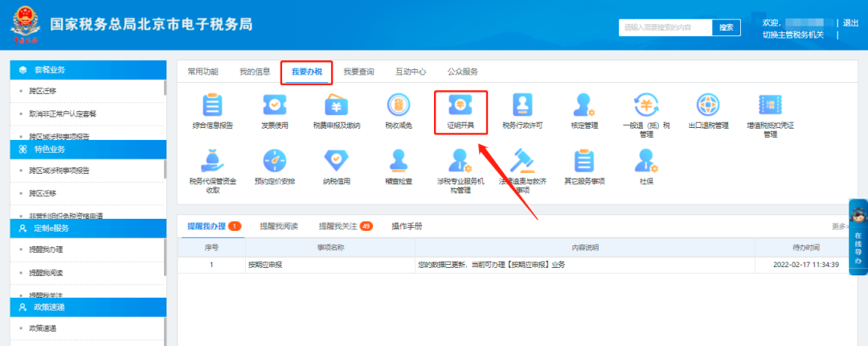This screenshot has width=868, height=346.
Task: Click the 2022-02-17 11:34:39 time cell
Action: [805, 265]
